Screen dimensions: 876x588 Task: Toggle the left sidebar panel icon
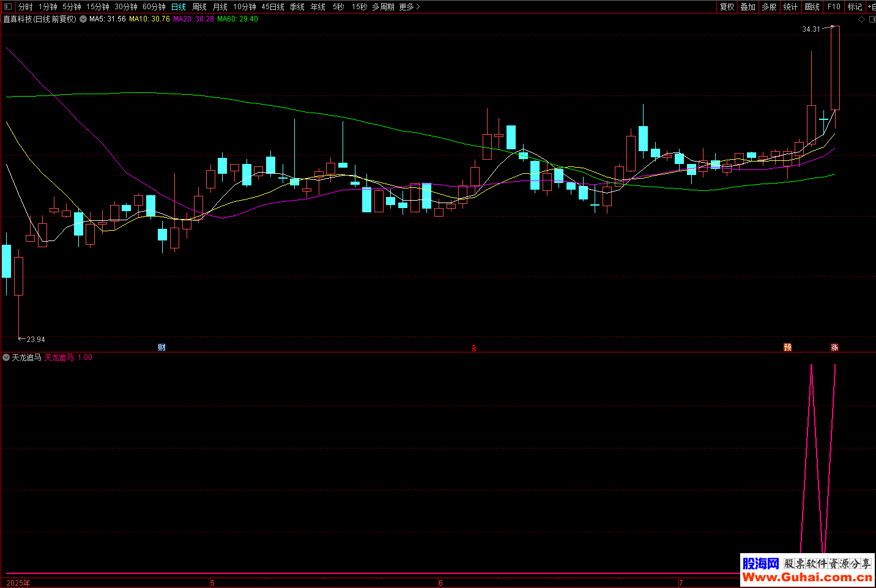click(x=7, y=7)
